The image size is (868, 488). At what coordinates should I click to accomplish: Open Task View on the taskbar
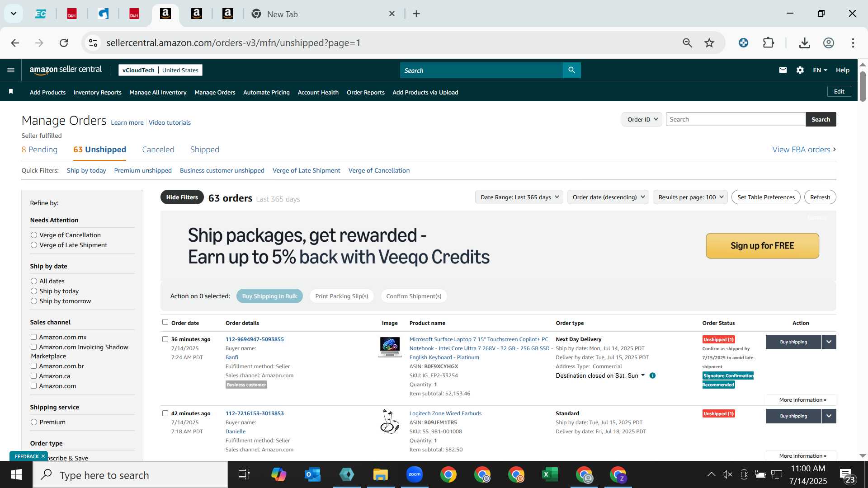click(x=244, y=475)
